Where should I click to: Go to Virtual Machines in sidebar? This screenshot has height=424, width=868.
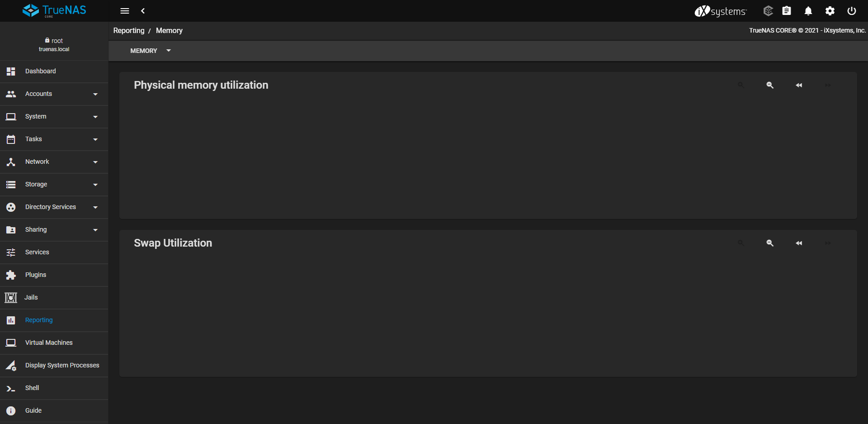[54, 343]
